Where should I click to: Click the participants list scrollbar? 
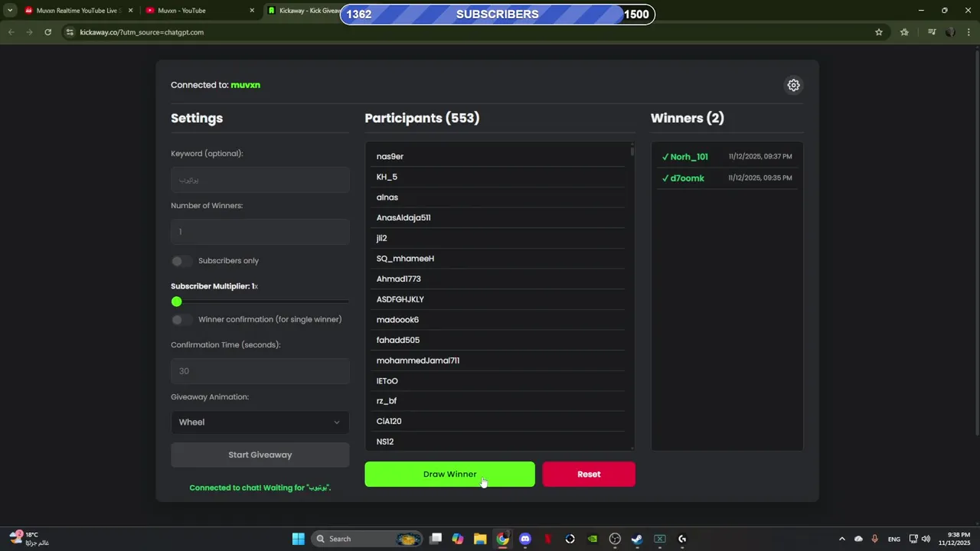pos(632,150)
